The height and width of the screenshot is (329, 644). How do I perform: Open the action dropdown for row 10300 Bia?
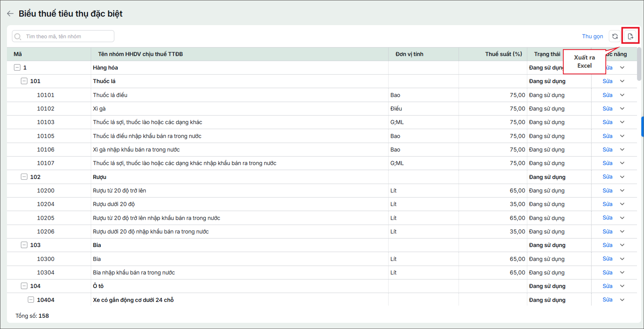pos(622,259)
